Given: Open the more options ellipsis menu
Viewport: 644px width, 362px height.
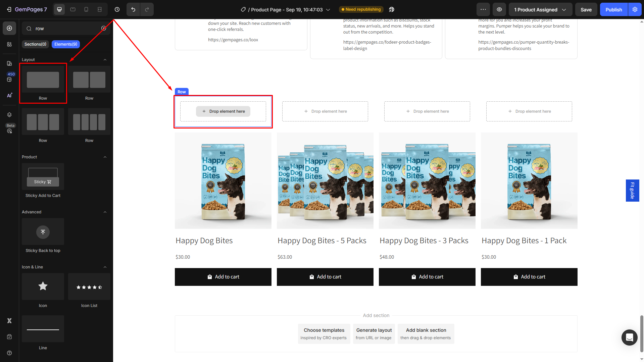Looking at the screenshot, I should 483,9.
